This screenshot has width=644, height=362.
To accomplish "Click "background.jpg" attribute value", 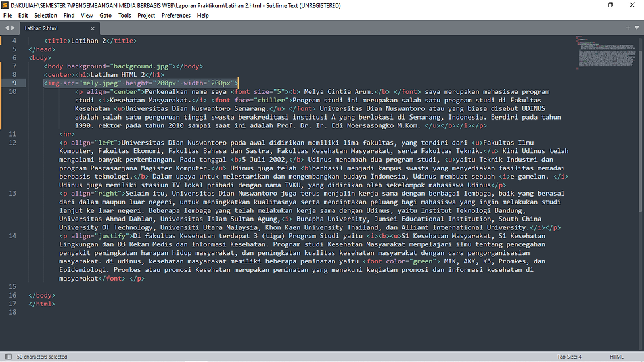I will (141, 66).
